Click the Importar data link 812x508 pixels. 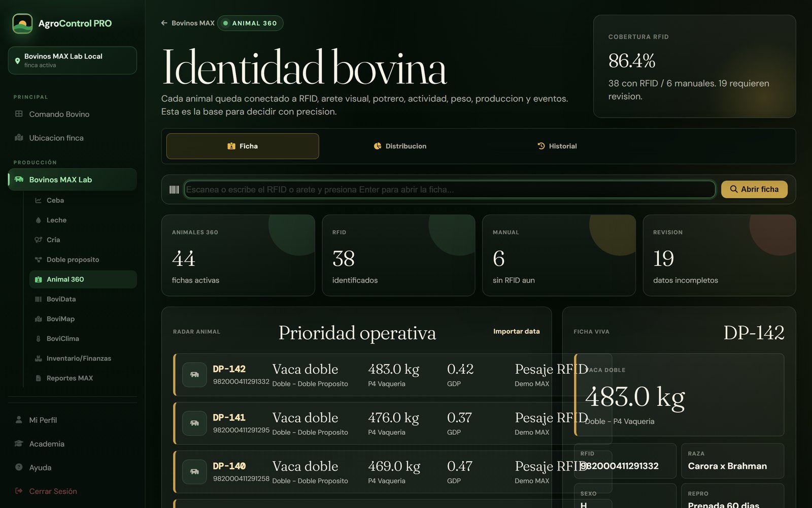point(516,331)
